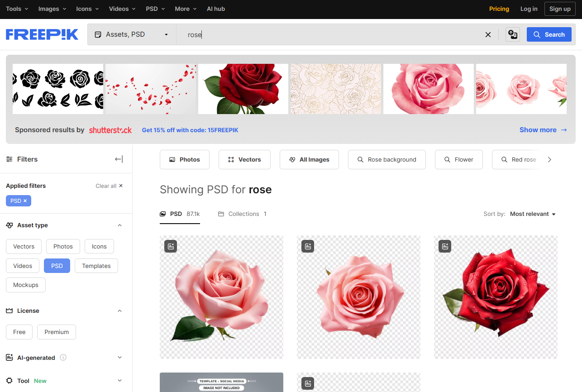Click the All Images quick filter button
The width and height of the screenshot is (582, 392).
tap(309, 160)
